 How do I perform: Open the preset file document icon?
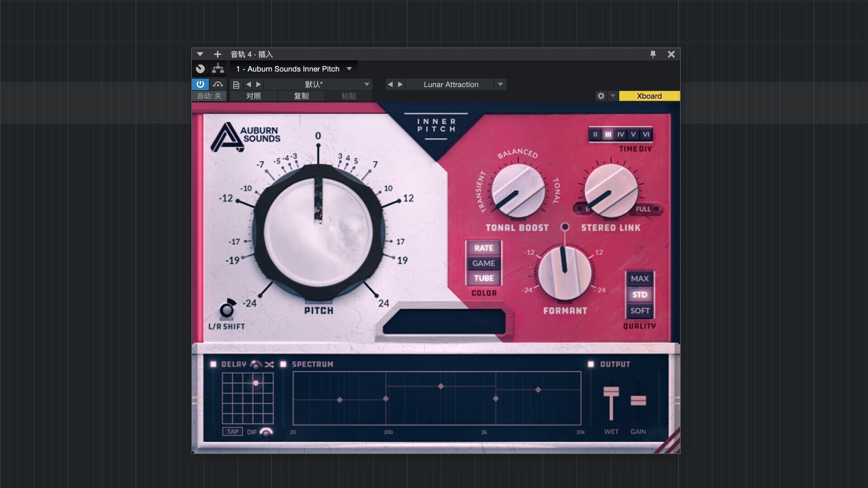(236, 84)
